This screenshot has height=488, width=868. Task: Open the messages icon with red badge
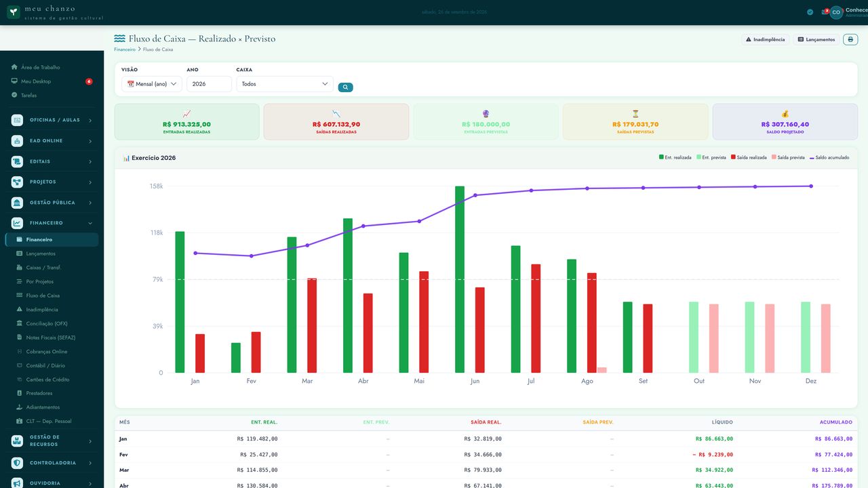[825, 12]
